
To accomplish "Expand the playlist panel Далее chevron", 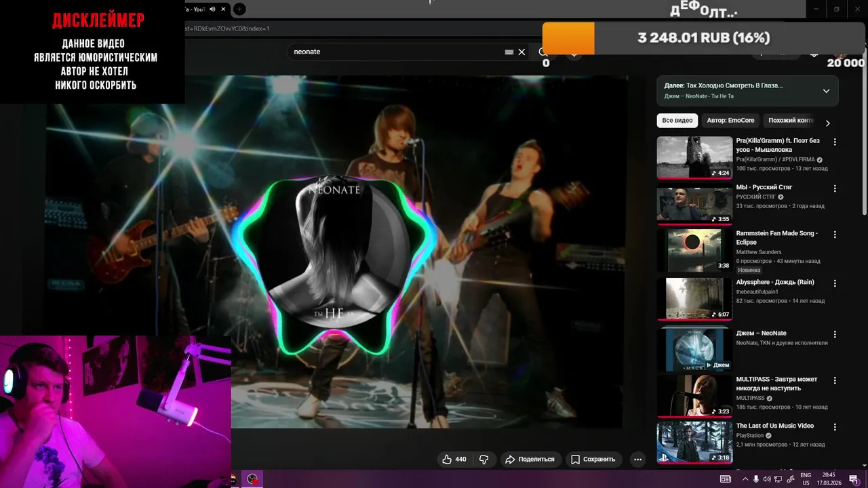I will pos(826,91).
